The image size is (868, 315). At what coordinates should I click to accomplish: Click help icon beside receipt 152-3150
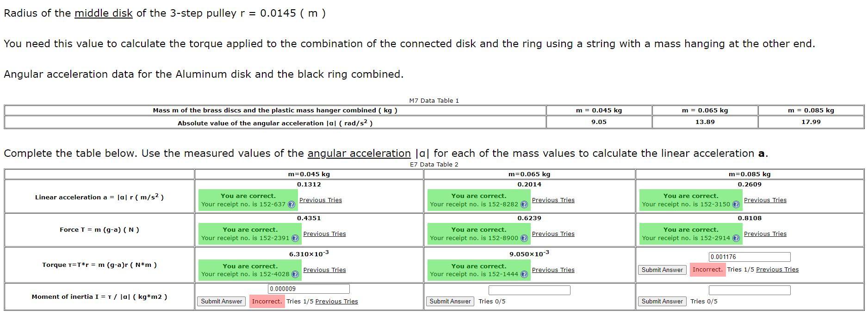tap(736, 204)
